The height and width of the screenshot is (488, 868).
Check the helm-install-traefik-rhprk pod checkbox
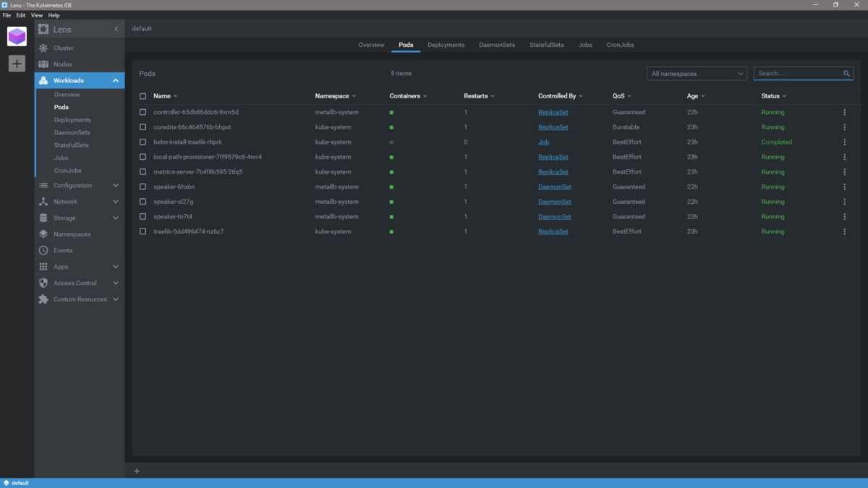142,142
